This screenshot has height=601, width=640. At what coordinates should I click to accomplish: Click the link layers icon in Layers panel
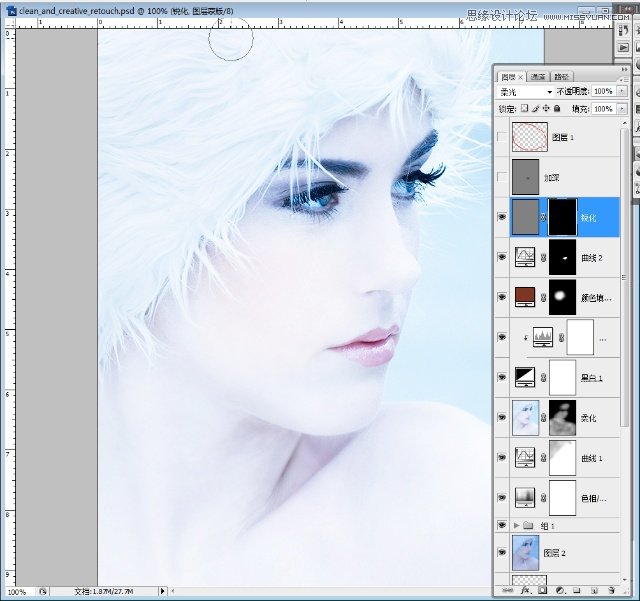(507, 590)
